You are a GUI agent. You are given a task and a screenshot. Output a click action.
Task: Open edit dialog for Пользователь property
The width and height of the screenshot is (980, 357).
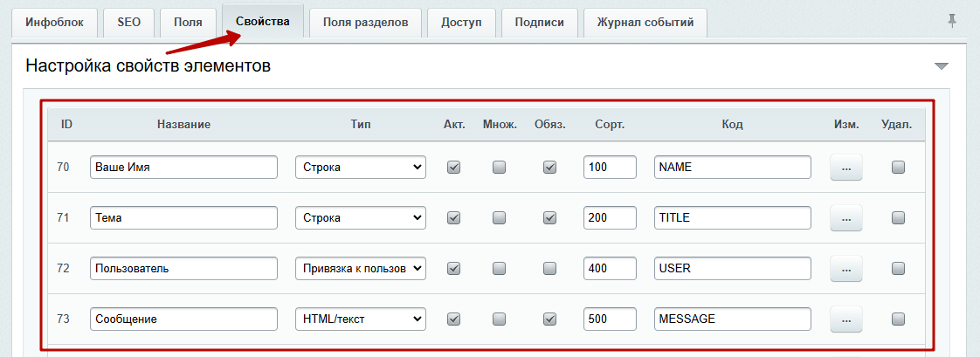[846, 268]
